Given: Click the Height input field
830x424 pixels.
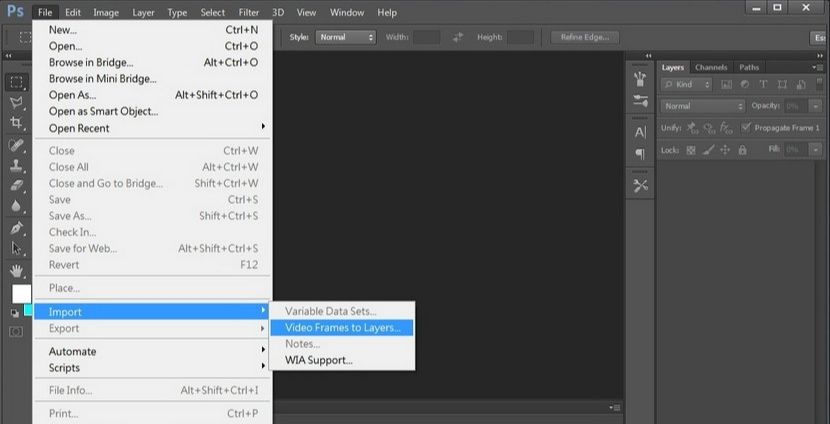Looking at the screenshot, I should click(x=520, y=37).
